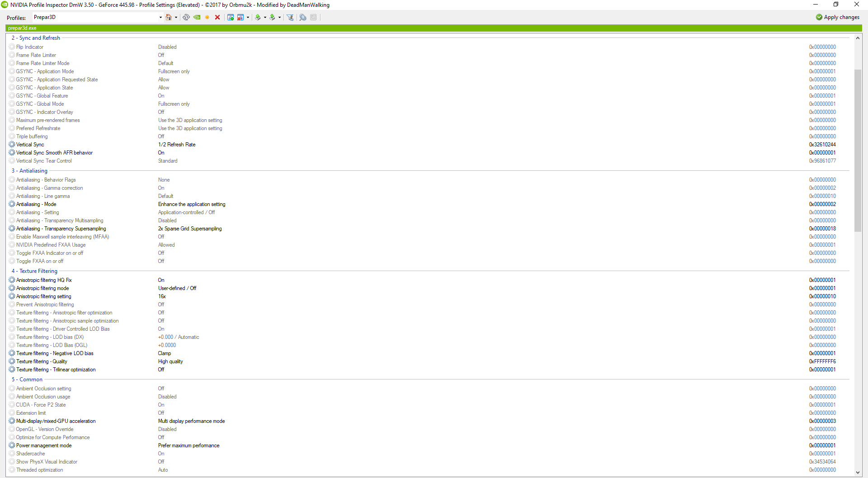The width and height of the screenshot is (868, 478).
Task: Open the import profile dropdown arrow
Action: (279, 18)
